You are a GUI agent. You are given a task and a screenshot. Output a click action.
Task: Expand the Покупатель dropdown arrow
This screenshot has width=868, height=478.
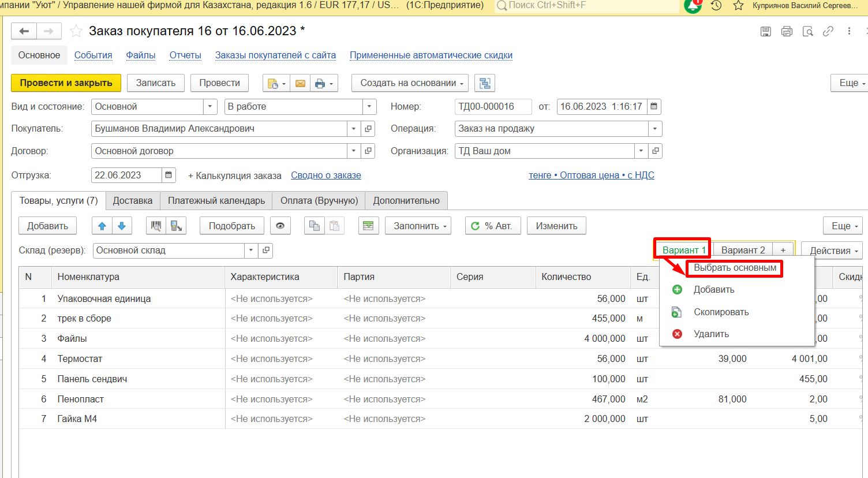(x=354, y=129)
